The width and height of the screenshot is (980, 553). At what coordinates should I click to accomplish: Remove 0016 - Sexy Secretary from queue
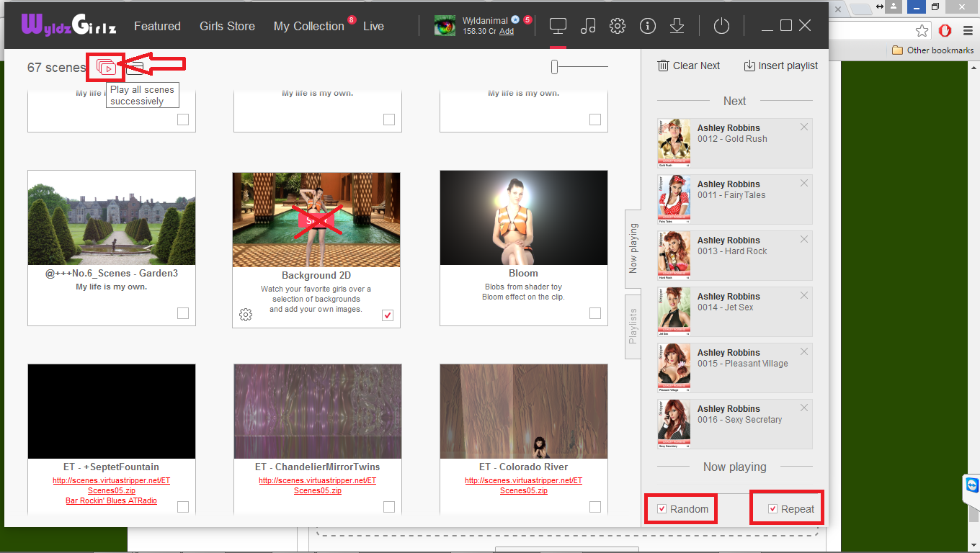pyautogui.click(x=804, y=408)
